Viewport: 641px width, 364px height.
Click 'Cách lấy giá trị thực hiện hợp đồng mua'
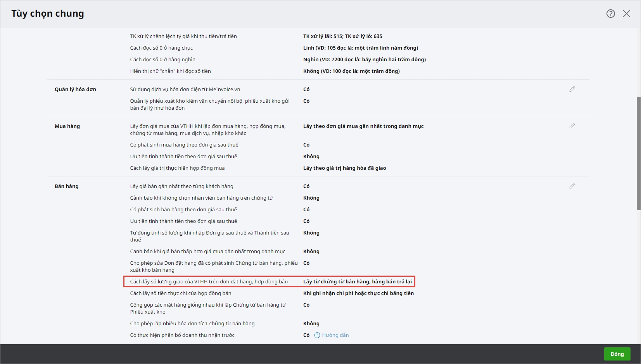point(177,168)
